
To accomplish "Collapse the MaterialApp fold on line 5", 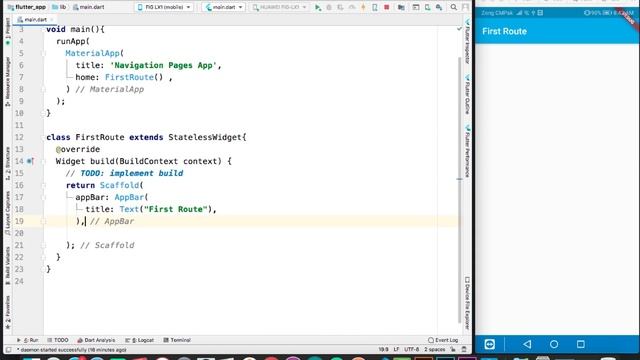I will pyautogui.click(x=43, y=53).
